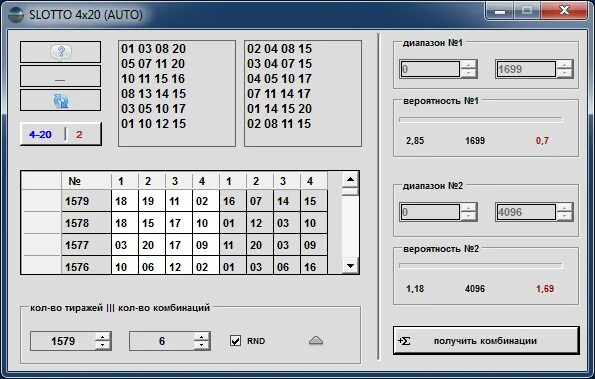Select table row number 1576
This screenshot has height=379, width=595.
click(x=86, y=266)
